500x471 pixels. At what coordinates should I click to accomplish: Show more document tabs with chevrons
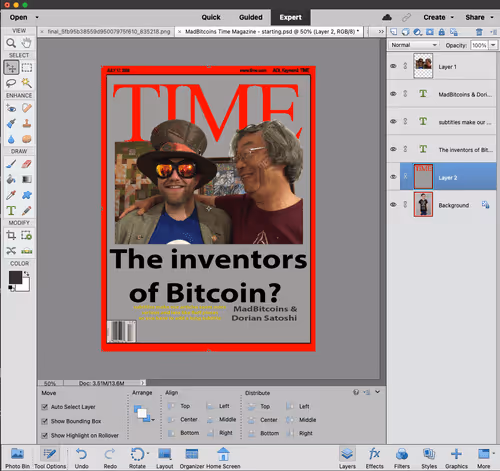pyautogui.click(x=381, y=32)
